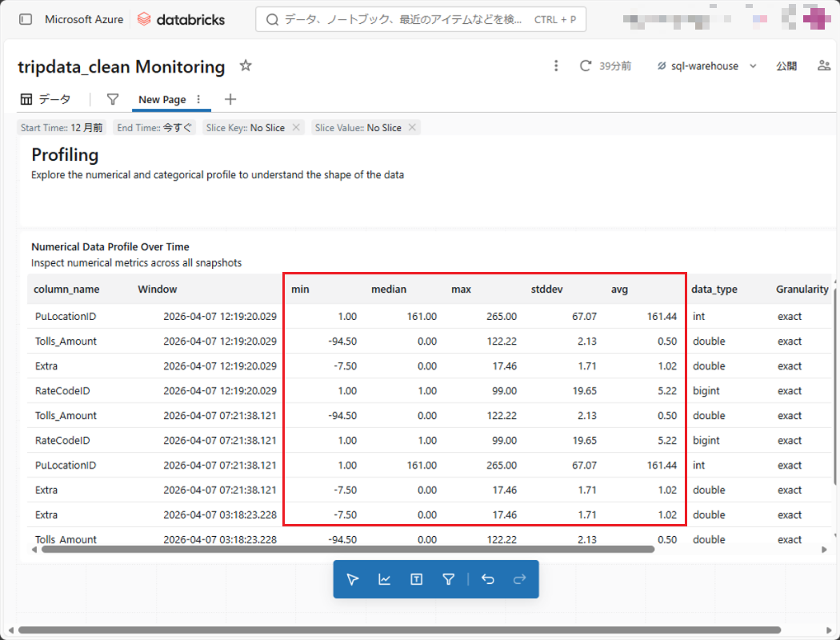Click the 公開 publish button
This screenshot has height=640, width=840.
point(786,66)
